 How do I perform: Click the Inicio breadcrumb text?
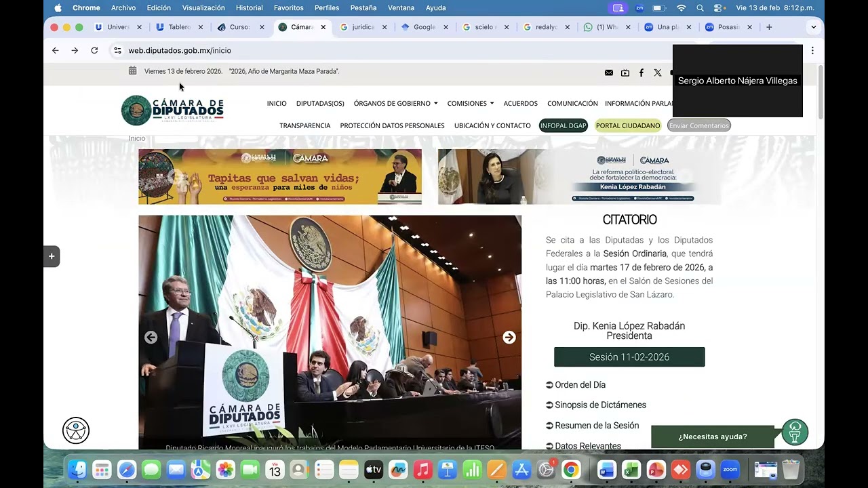click(x=137, y=138)
